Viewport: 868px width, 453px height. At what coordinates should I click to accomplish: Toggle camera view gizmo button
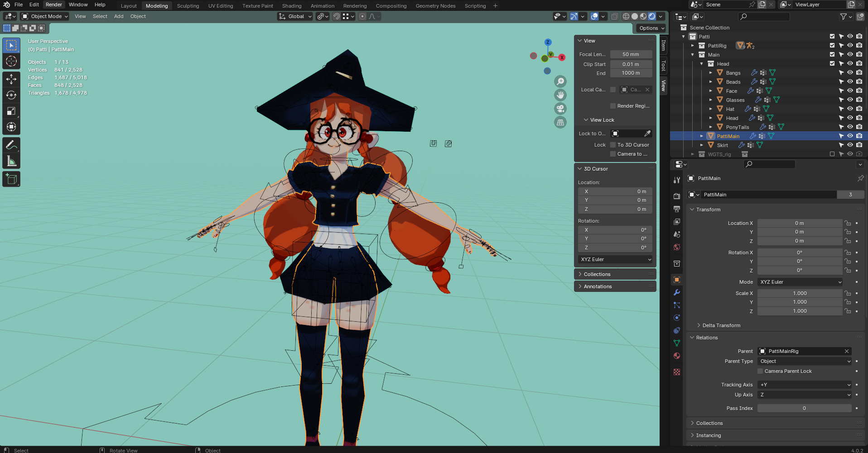(560, 109)
